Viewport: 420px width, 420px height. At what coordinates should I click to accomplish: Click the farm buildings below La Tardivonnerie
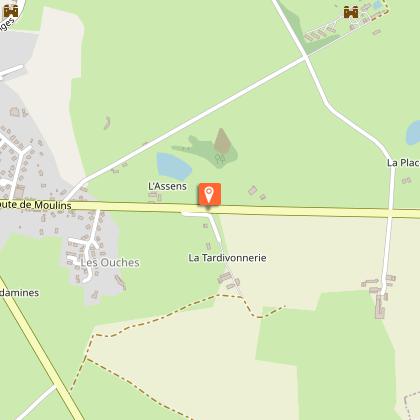229,280
